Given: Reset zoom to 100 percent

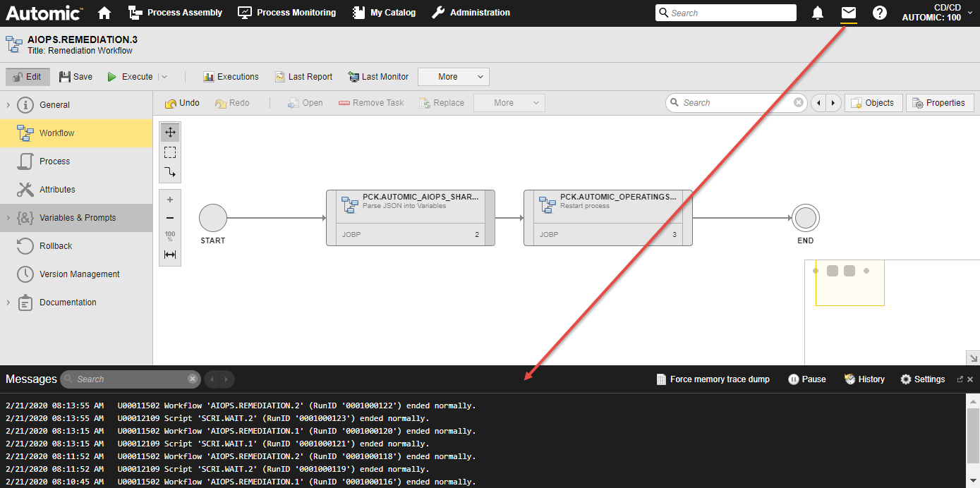Looking at the screenshot, I should pos(170,236).
